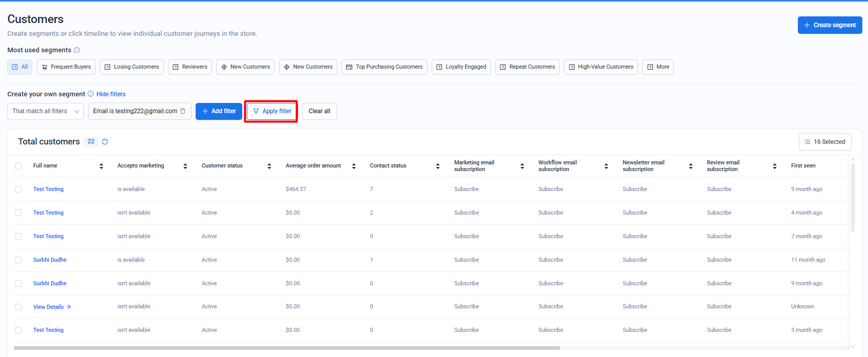Check the first Test Testing row checkbox
Viewport: 868px width, 357px height.
(x=18, y=190)
